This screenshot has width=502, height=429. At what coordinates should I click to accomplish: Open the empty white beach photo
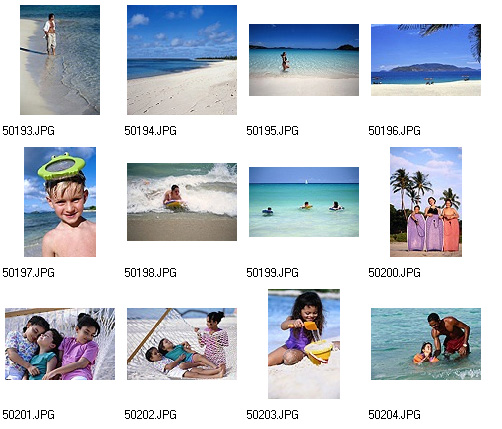pyautogui.click(x=182, y=60)
